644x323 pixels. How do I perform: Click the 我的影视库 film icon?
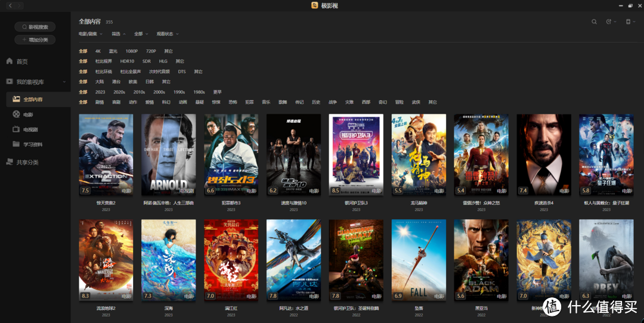click(x=10, y=82)
